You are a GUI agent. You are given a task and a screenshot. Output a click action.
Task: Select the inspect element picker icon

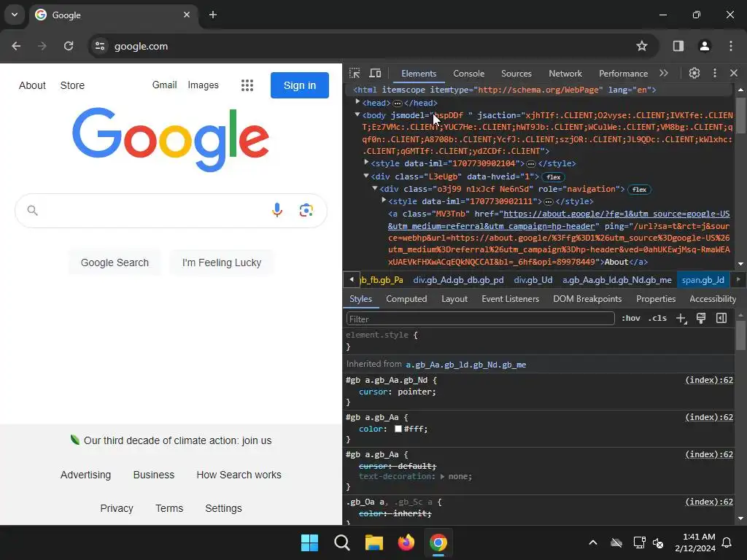click(x=355, y=74)
